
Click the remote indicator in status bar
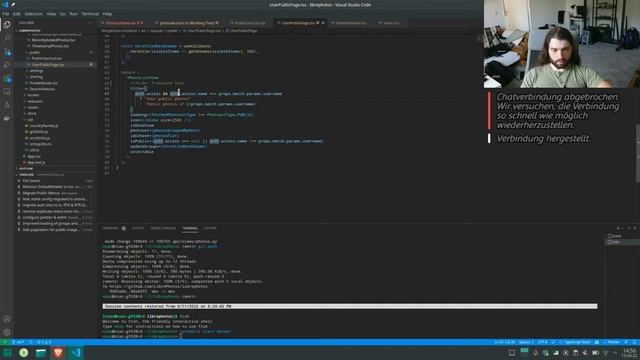pyautogui.click(x=4, y=342)
